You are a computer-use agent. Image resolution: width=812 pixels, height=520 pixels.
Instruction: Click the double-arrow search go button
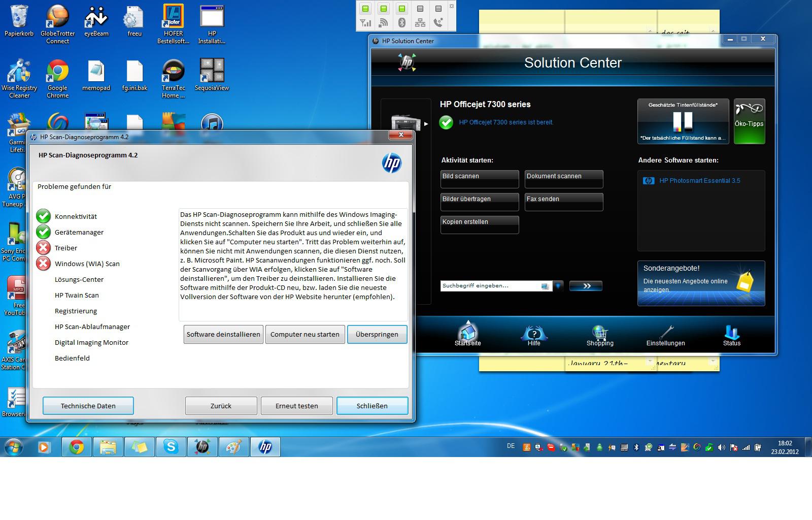(586, 286)
